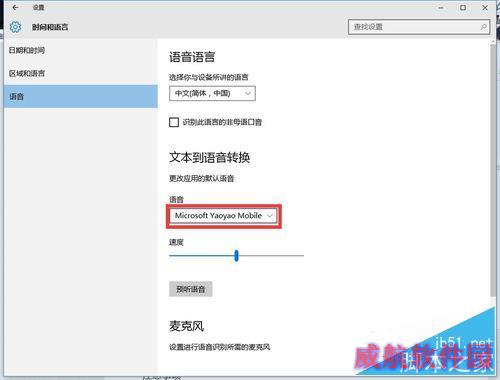Image resolution: width=500 pixels, height=380 pixels.
Task: Click the settings gear icon
Action: pyautogui.click(x=15, y=27)
